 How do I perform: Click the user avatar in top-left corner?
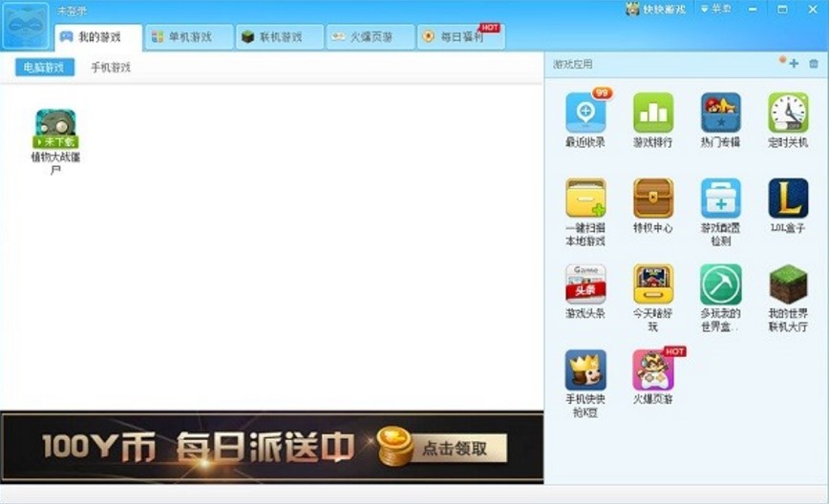pyautogui.click(x=26, y=26)
